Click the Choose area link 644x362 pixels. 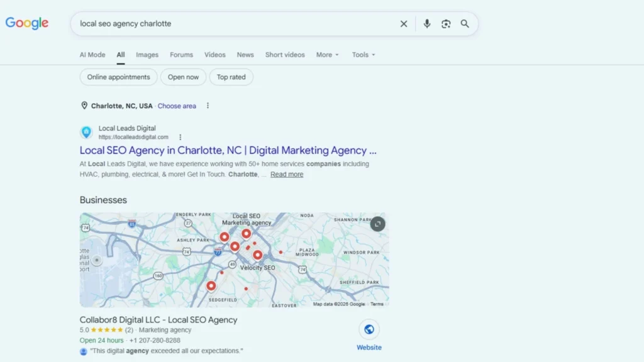(177, 106)
